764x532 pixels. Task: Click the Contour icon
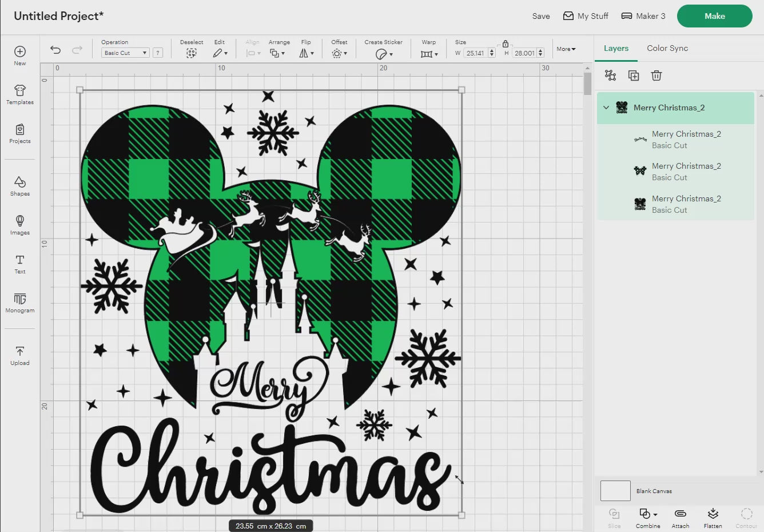click(x=746, y=513)
